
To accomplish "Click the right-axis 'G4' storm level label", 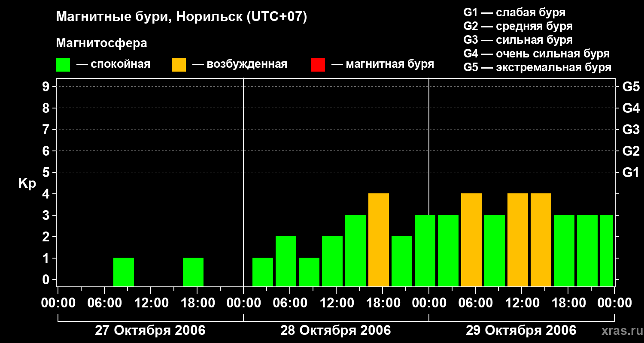I will pos(631,108).
